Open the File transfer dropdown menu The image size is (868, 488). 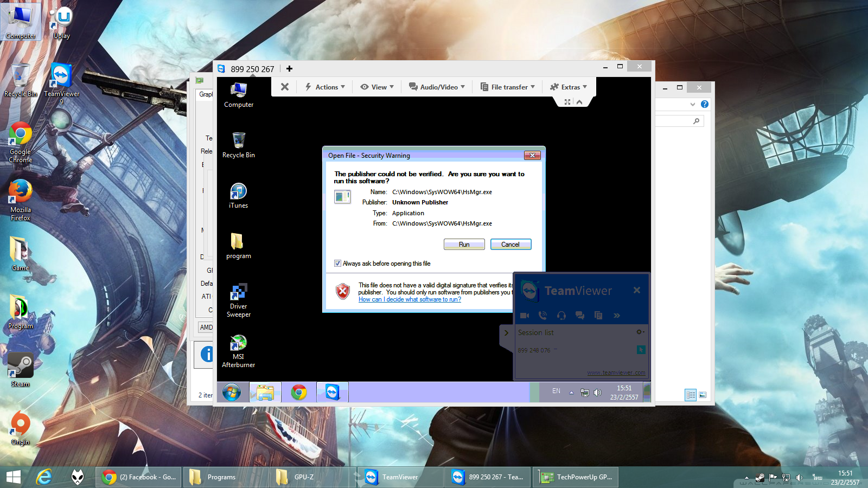pyautogui.click(x=508, y=87)
